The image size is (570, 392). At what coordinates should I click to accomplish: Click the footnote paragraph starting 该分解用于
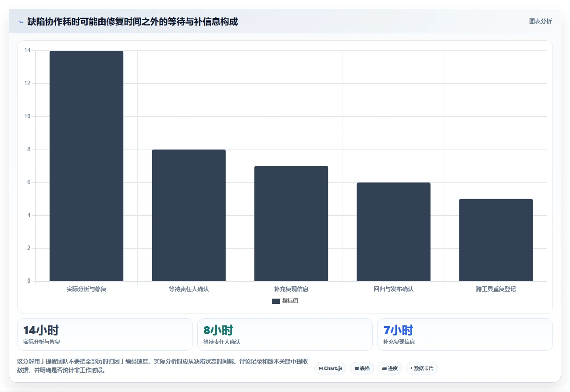162,366
